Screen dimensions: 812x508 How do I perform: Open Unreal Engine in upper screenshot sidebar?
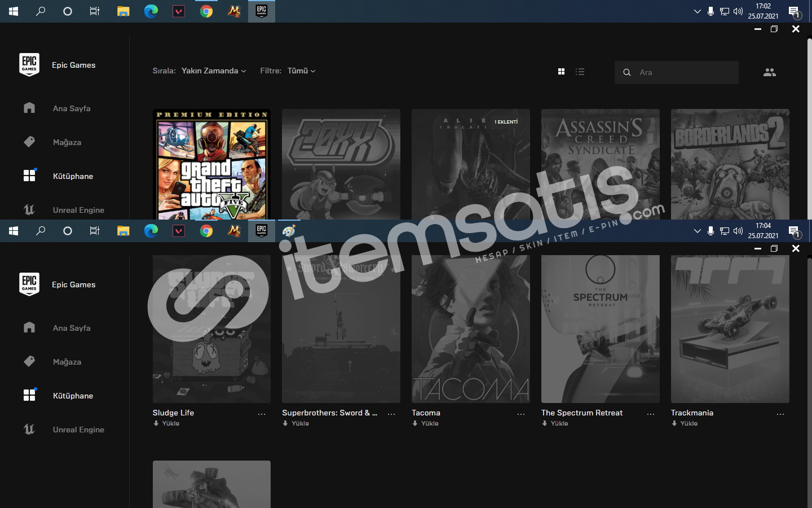point(78,210)
